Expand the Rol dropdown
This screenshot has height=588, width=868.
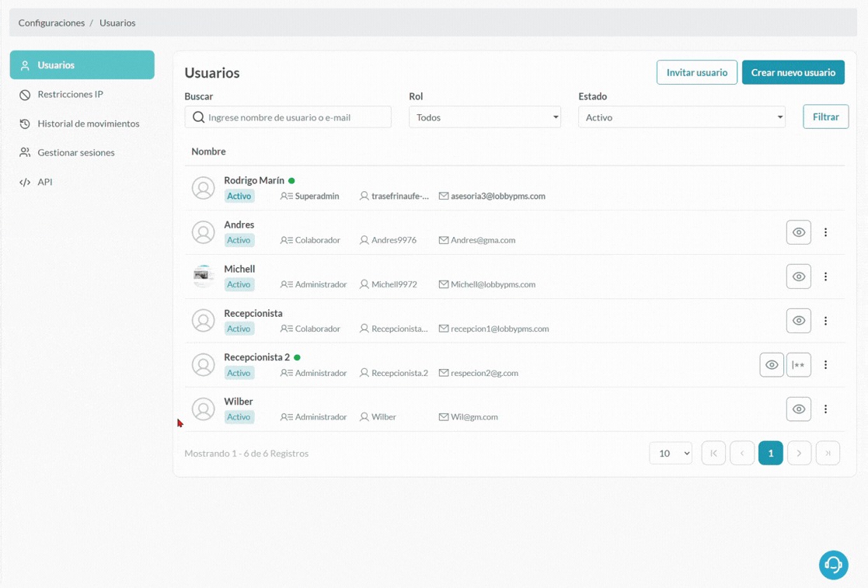484,117
